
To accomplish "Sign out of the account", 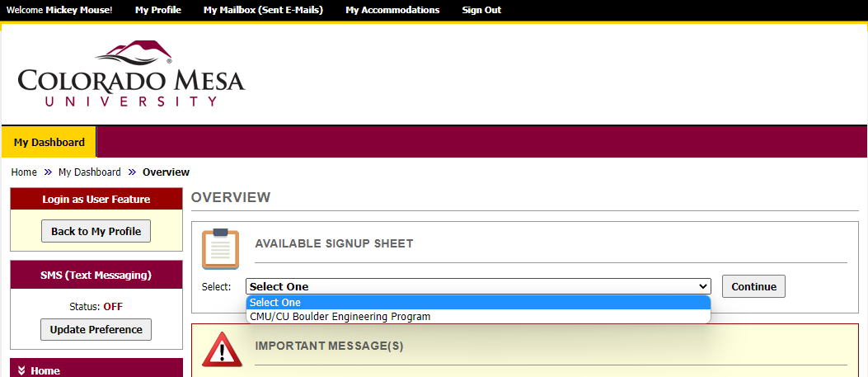I will (x=481, y=10).
